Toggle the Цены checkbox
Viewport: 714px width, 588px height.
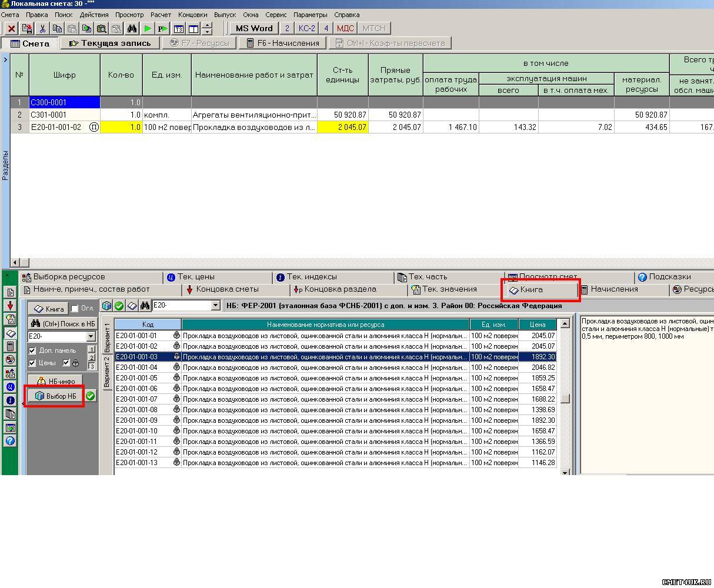click(32, 363)
